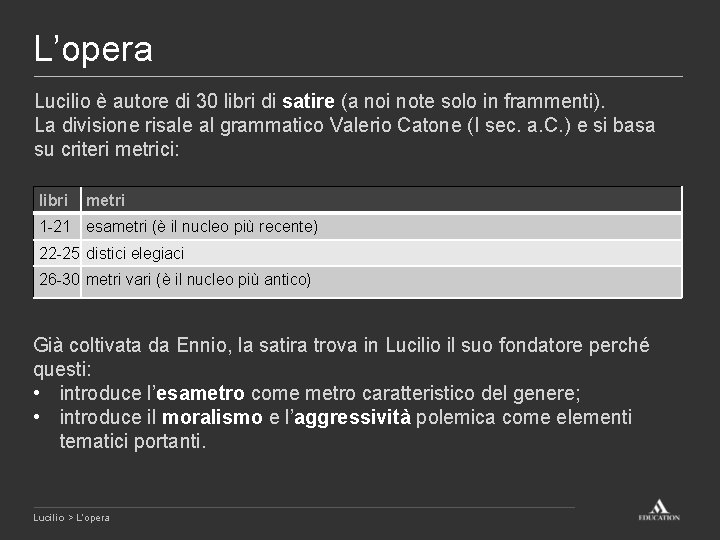Click the Mondadori Education logo

point(659,510)
